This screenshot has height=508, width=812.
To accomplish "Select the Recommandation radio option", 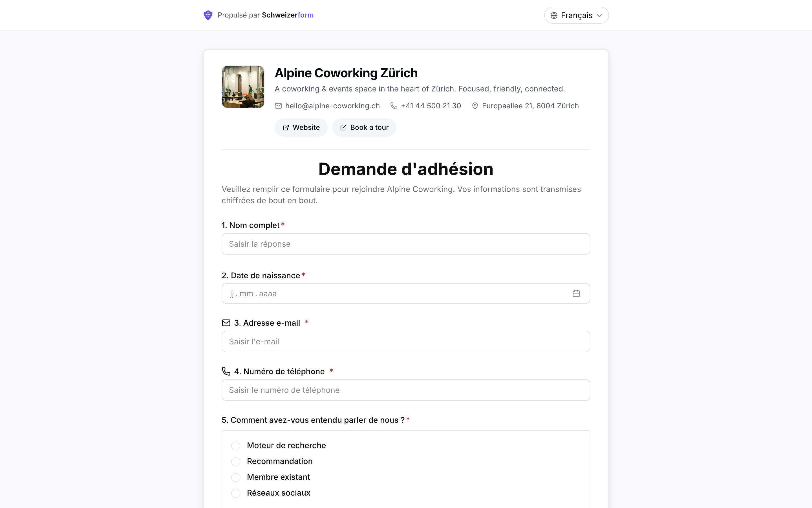I will 235,462.
